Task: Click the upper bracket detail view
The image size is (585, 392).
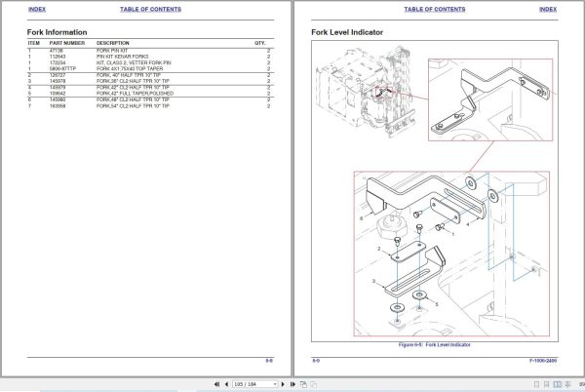Action: [x=490, y=99]
